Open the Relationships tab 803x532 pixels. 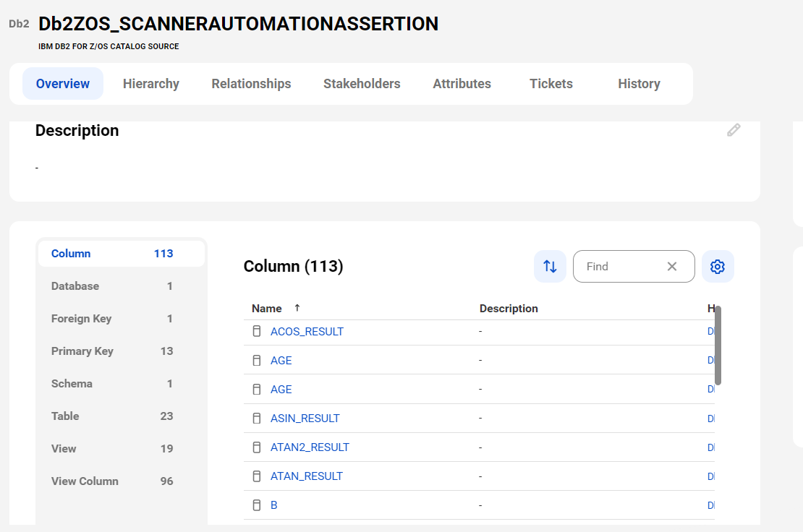click(x=251, y=84)
